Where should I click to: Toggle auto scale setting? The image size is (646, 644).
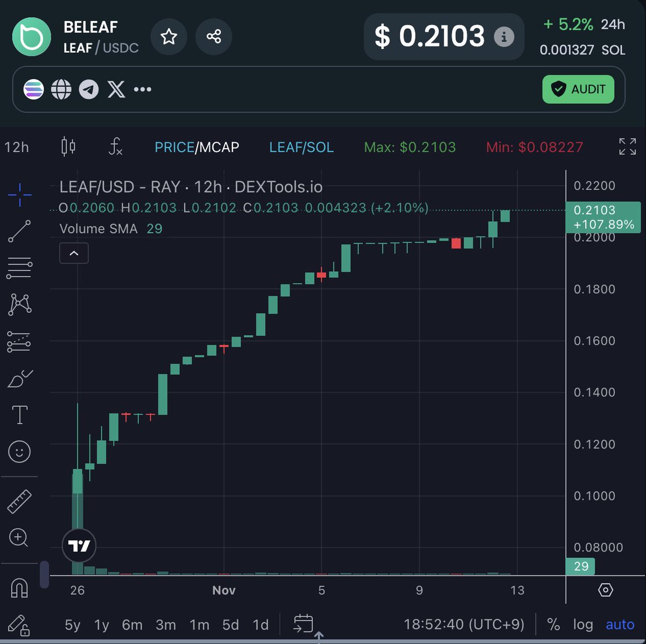(x=620, y=625)
